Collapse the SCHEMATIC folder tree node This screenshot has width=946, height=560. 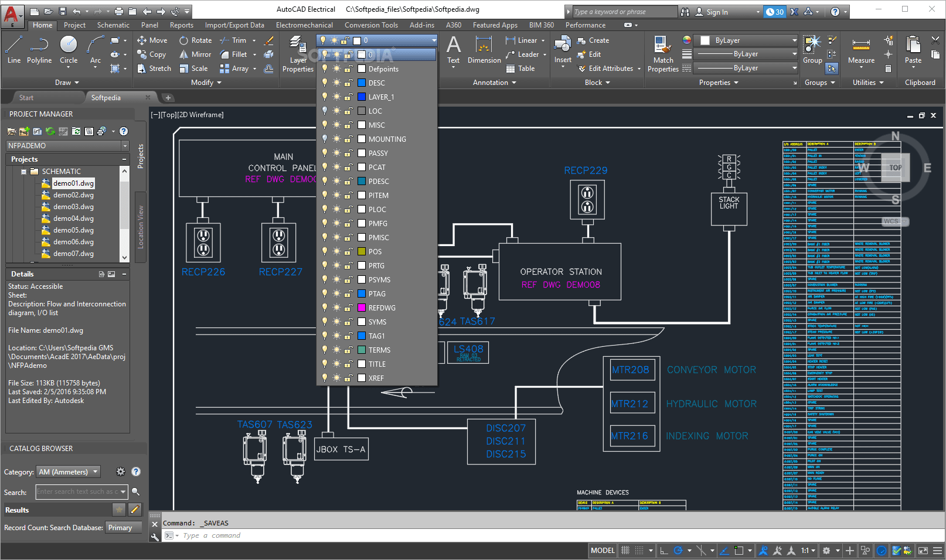pyautogui.click(x=24, y=172)
